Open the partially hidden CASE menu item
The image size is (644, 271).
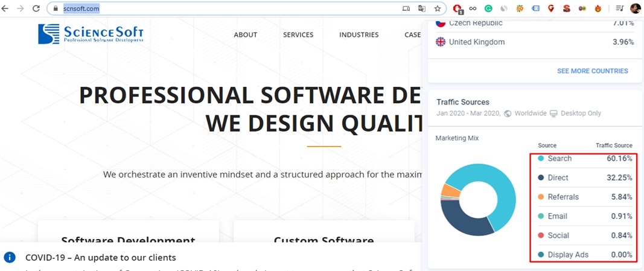coord(413,35)
